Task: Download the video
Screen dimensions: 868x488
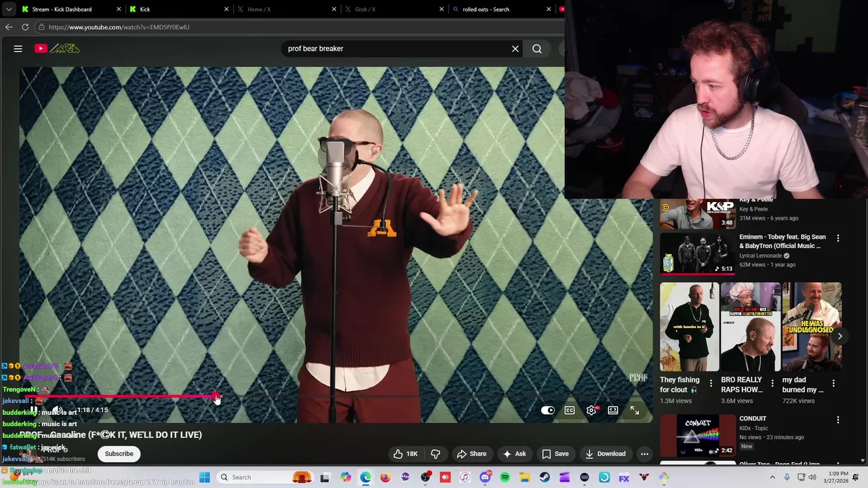Action: click(x=605, y=454)
